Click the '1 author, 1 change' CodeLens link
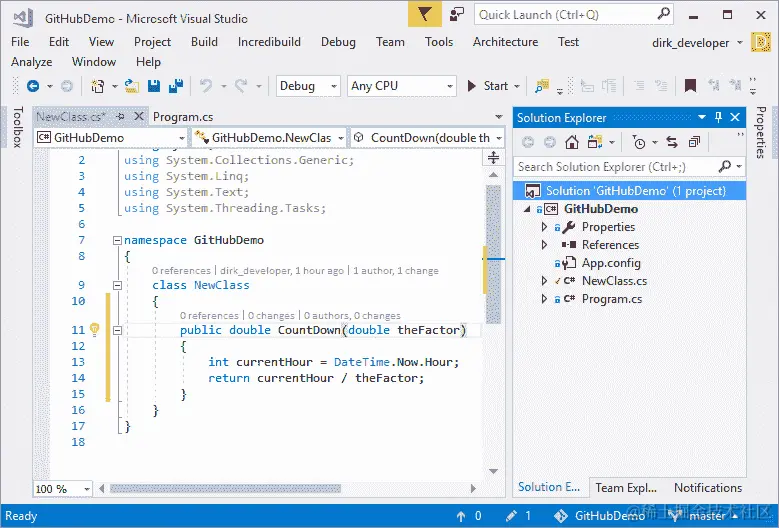Screen dimensions: 779x528 click(396, 271)
